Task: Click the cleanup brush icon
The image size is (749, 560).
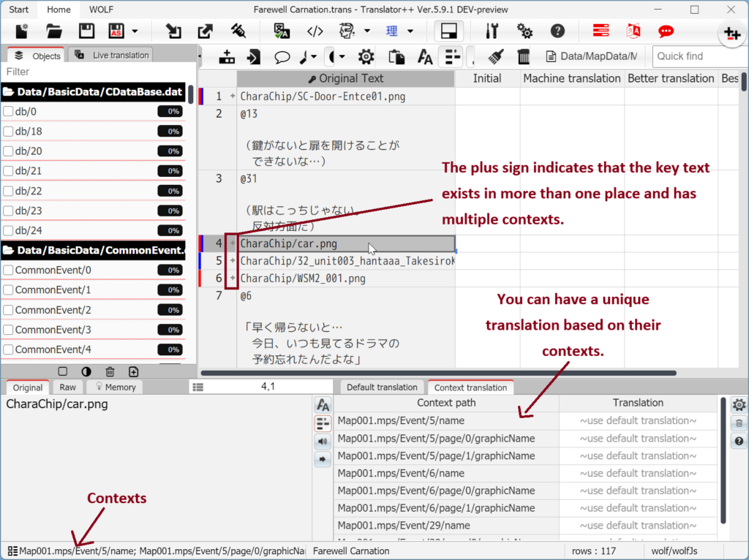Action: tap(497, 57)
